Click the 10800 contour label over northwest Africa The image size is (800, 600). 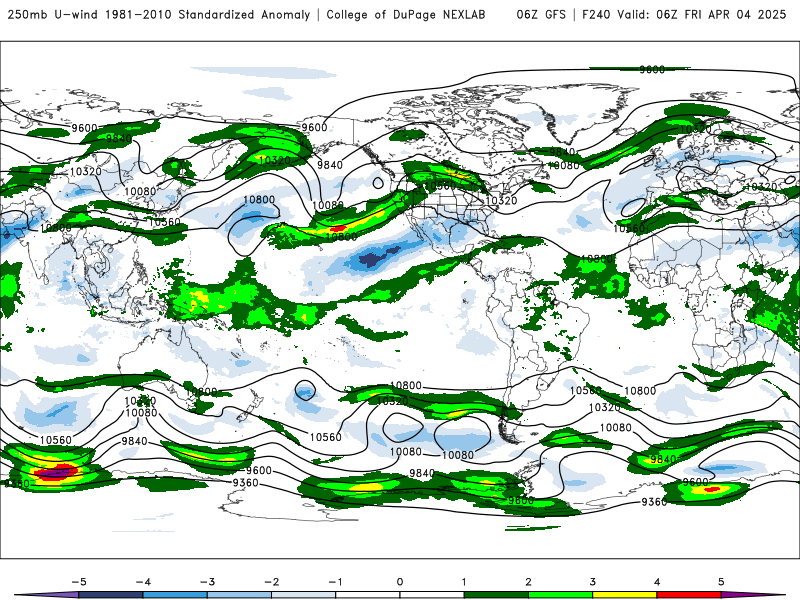click(x=596, y=259)
